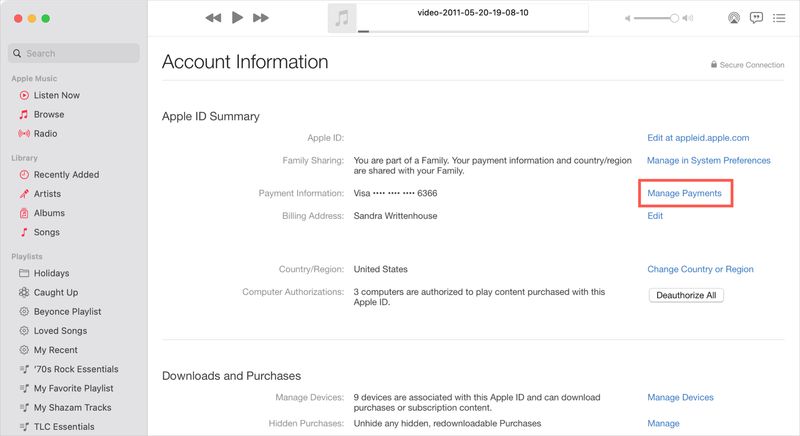This screenshot has height=436, width=800.
Task: Click Manage link for Hidden Purchases
Action: [663, 423]
